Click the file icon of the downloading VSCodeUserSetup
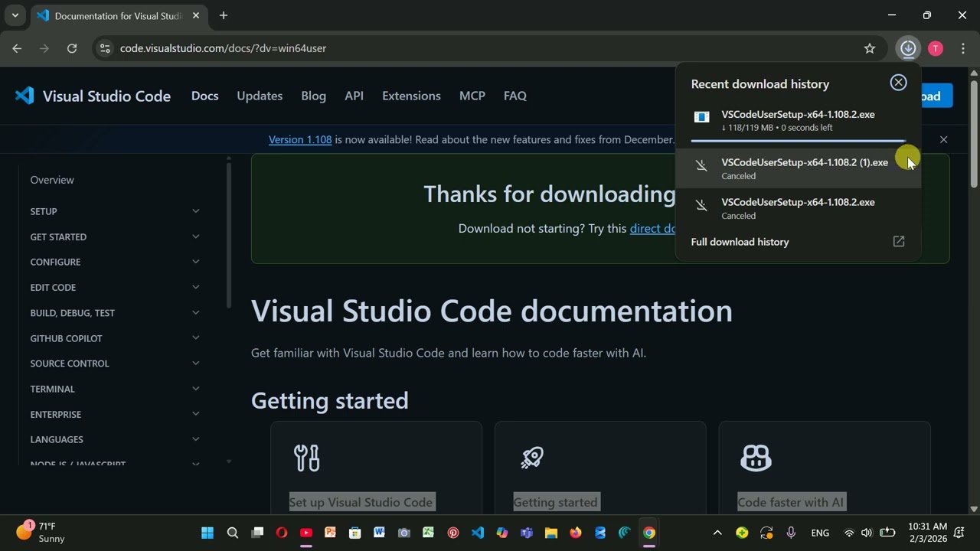980x551 pixels. [701, 117]
